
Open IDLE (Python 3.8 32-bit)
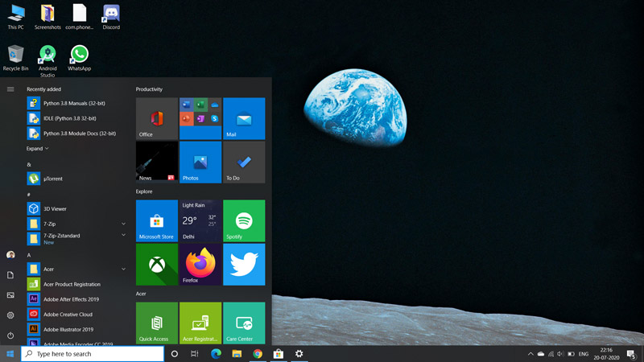[76, 118]
